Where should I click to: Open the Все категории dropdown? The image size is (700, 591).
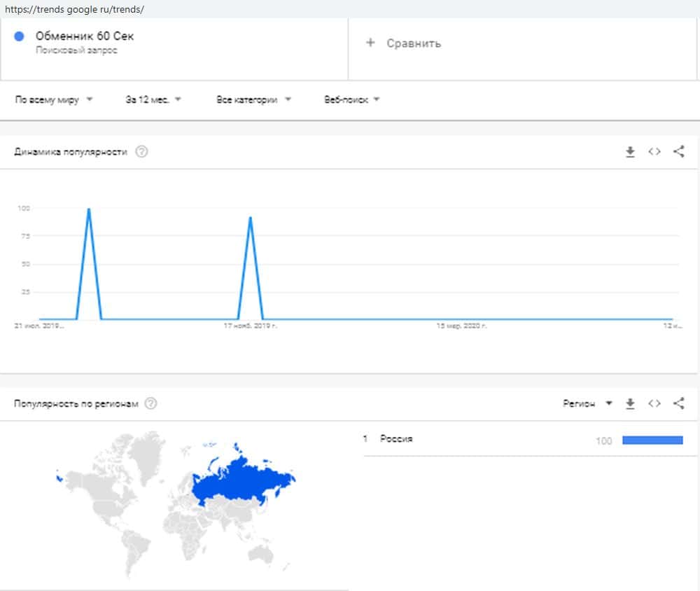click(253, 100)
